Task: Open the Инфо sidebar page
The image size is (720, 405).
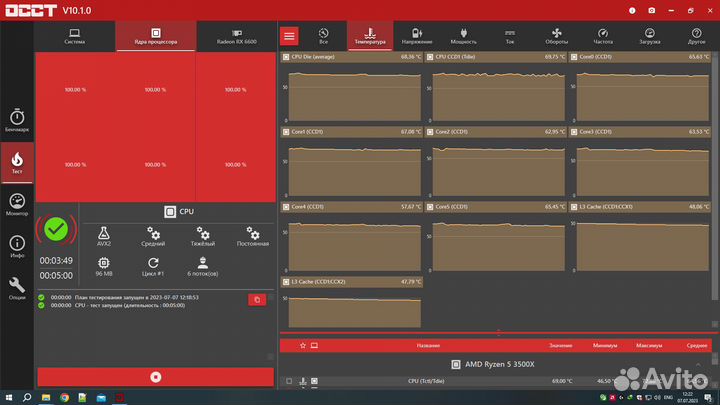Action: click(x=17, y=246)
